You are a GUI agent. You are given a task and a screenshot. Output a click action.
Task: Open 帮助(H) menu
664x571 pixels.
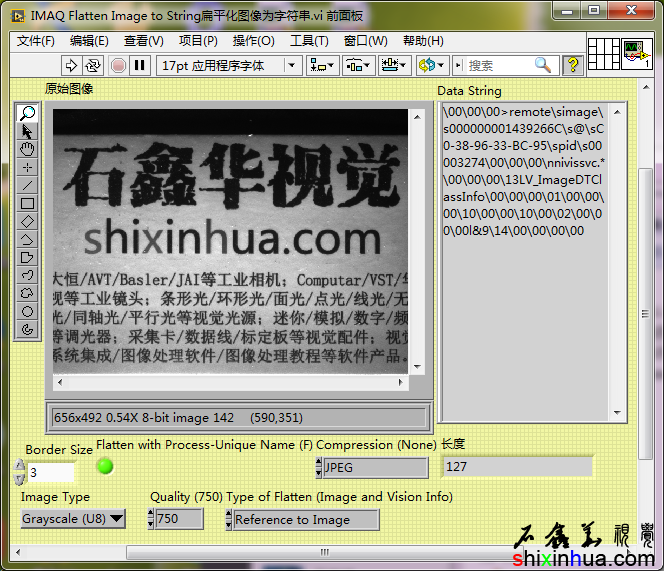click(423, 41)
